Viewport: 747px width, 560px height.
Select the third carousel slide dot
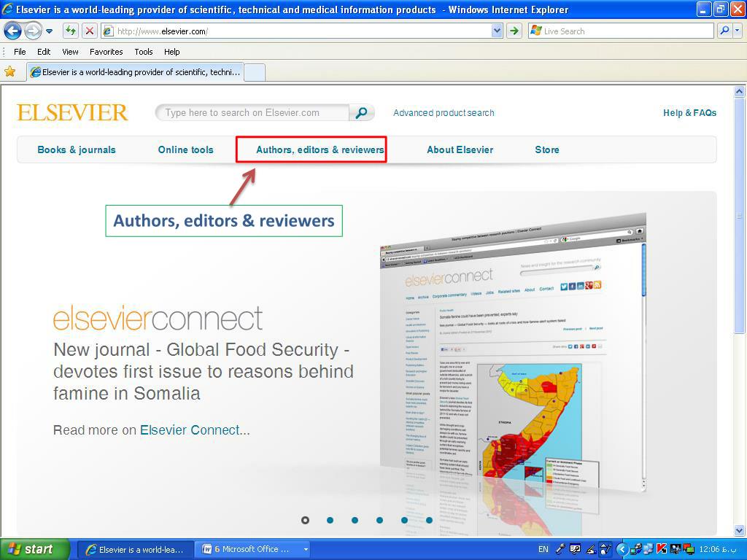pyautogui.click(x=355, y=520)
